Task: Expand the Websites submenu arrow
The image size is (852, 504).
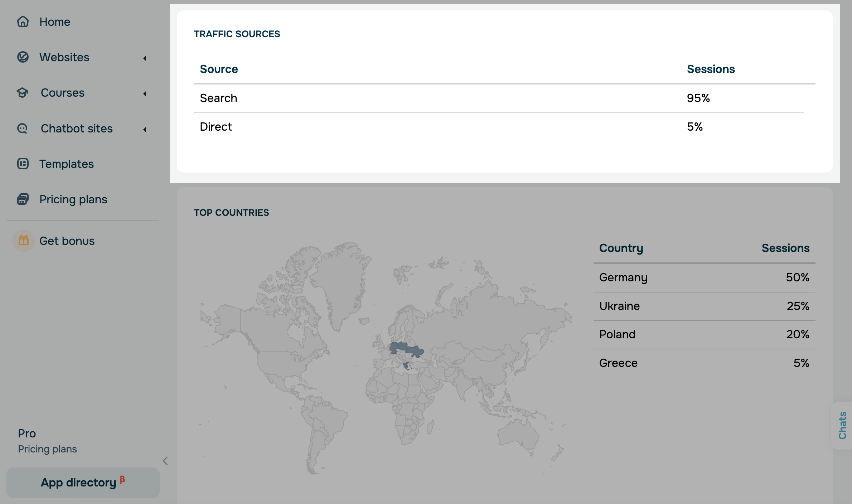Action: coord(145,58)
